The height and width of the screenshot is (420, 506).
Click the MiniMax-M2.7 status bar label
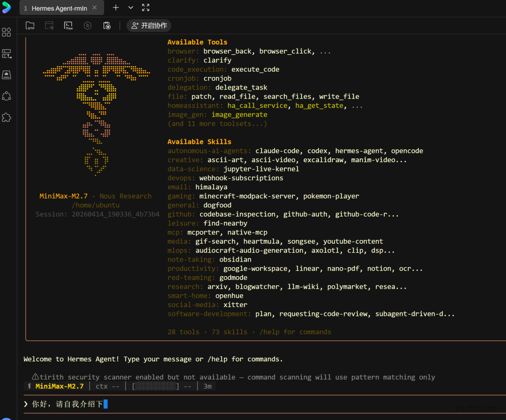pyautogui.click(x=60, y=386)
